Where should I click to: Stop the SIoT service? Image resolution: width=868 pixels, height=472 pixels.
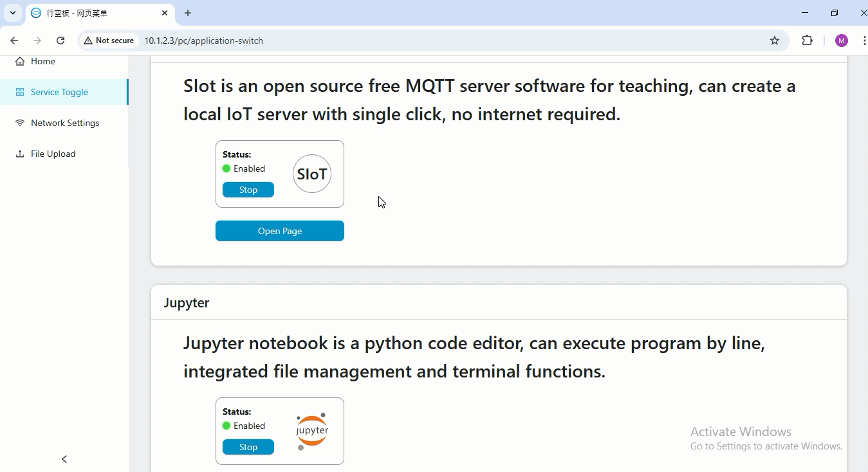pyautogui.click(x=248, y=190)
